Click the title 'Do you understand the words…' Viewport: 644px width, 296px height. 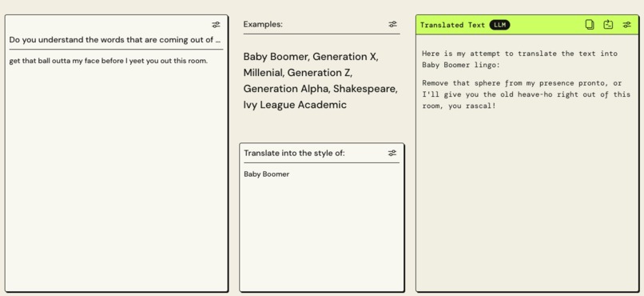coord(114,40)
